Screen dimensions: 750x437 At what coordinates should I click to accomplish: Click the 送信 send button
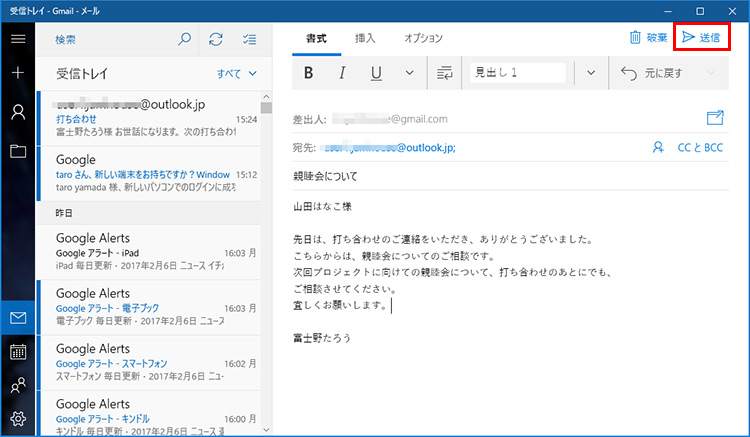(x=700, y=38)
